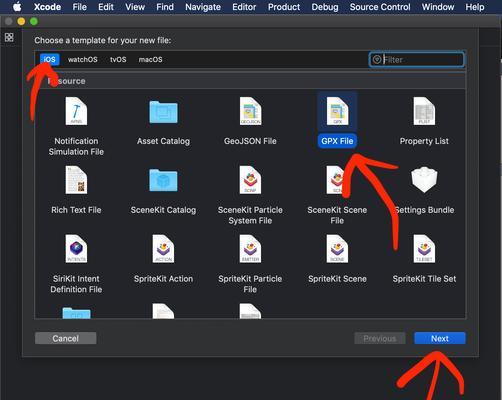Click the green zoom window button
The width and height of the screenshot is (502, 400).
[34, 22]
